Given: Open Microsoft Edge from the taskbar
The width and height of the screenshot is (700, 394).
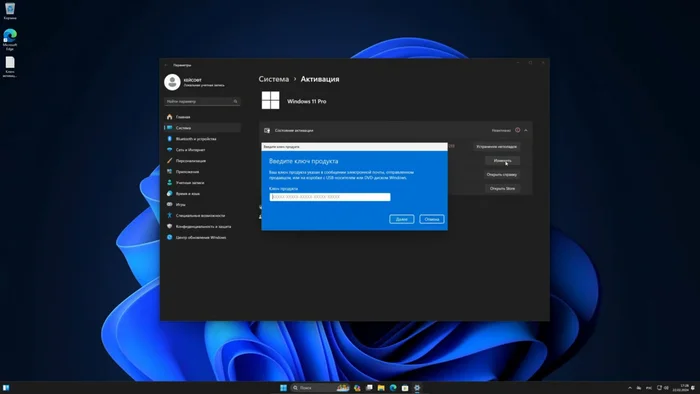Looking at the screenshot, I should (393, 388).
